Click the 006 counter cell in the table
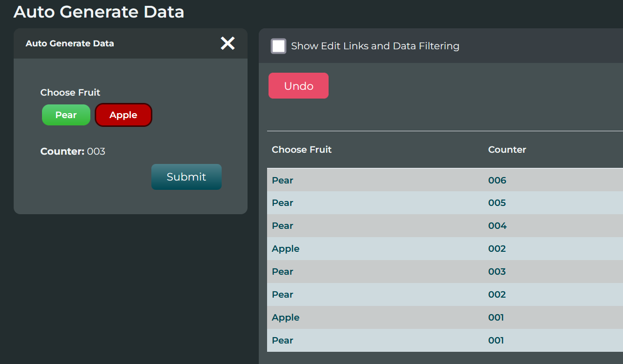This screenshot has height=364, width=623. tap(497, 181)
